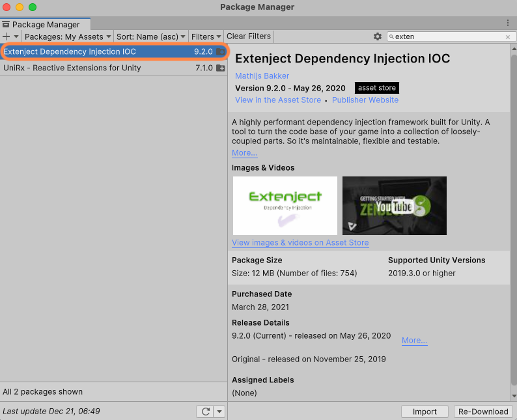
Task: Click the Original release November 25, 2019 text
Action: (x=309, y=359)
